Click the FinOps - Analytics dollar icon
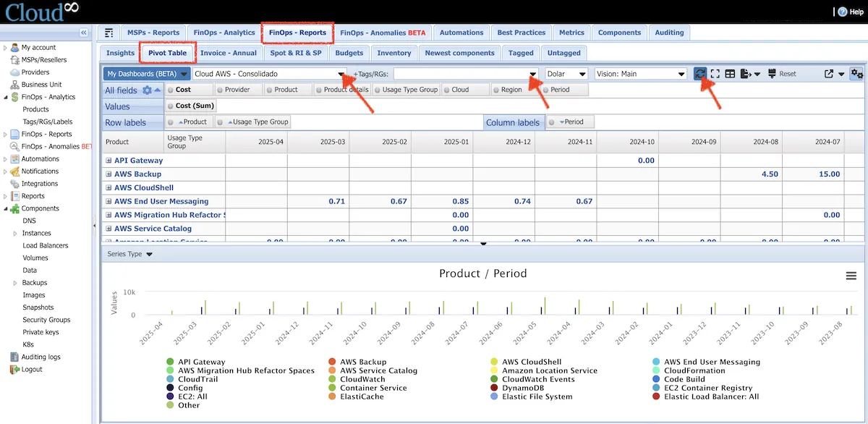The height and width of the screenshot is (424, 868). click(x=14, y=97)
